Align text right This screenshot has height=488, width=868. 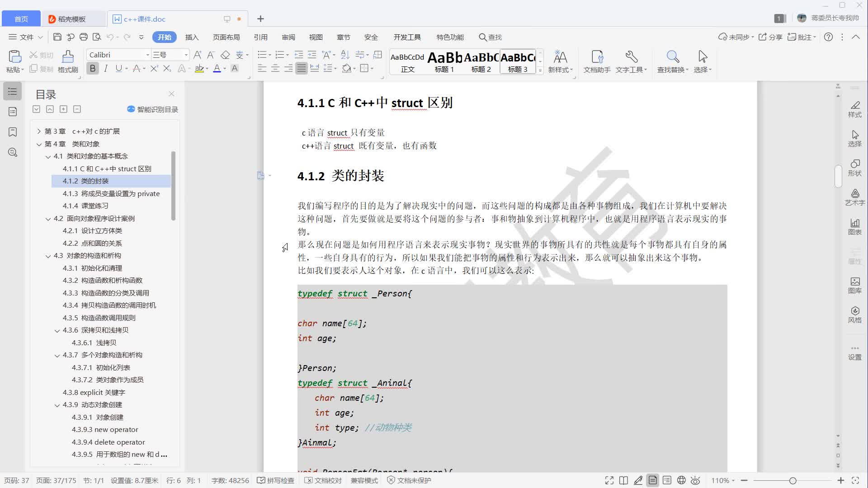click(288, 68)
